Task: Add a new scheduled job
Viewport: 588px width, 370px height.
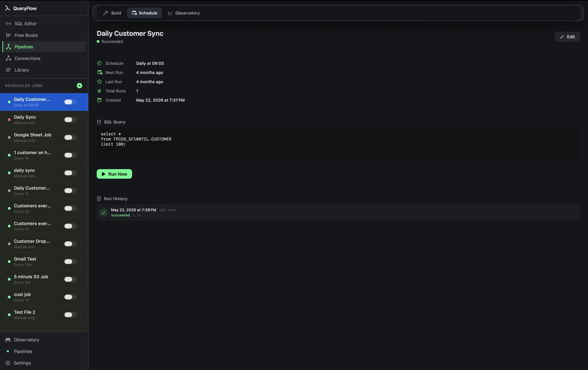Action: click(79, 86)
